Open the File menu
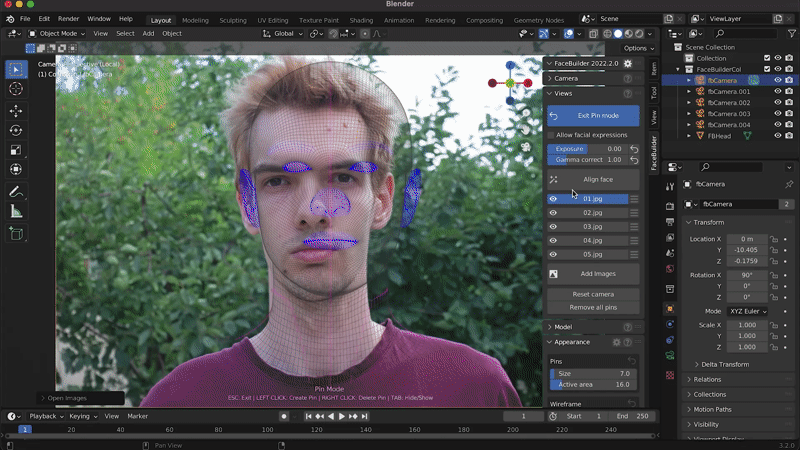This screenshot has width=800, height=450. tap(25, 19)
